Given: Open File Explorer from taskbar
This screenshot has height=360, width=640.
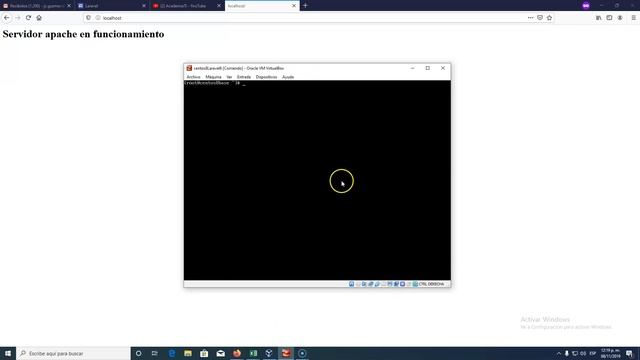Looking at the screenshot, I should [x=188, y=353].
